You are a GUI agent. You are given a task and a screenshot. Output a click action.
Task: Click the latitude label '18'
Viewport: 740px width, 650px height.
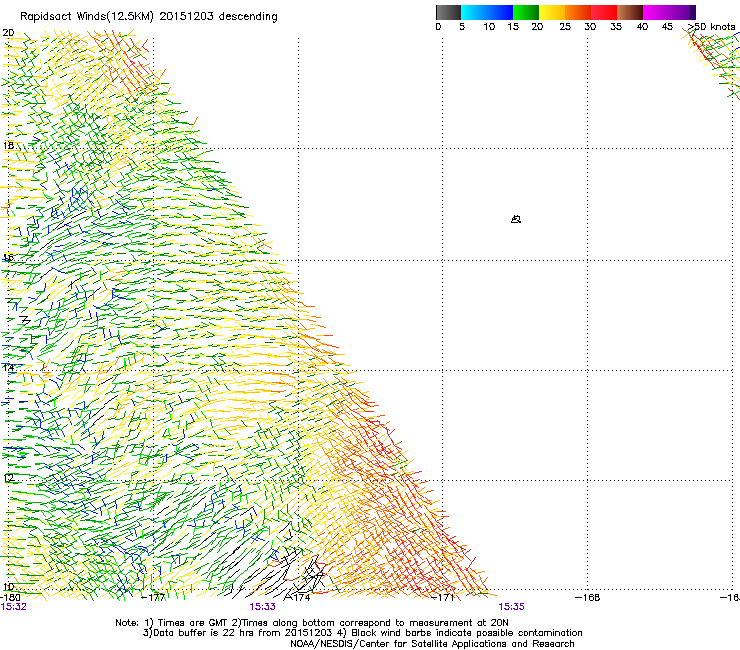coord(8,145)
